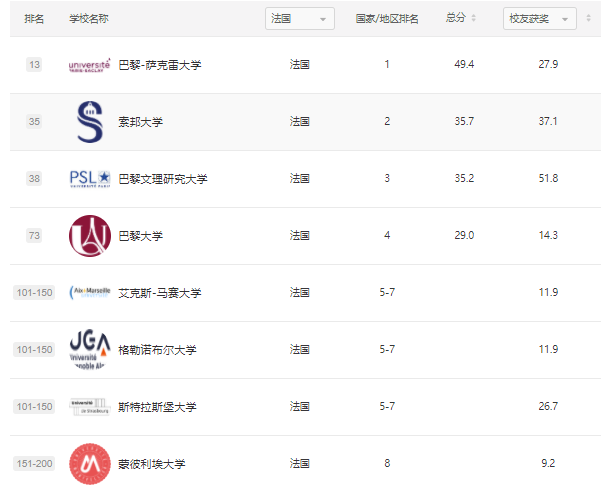Click 法国 in the 蒙彼利埃大学 row
Viewport: 613px width, 491px height.
(299, 464)
